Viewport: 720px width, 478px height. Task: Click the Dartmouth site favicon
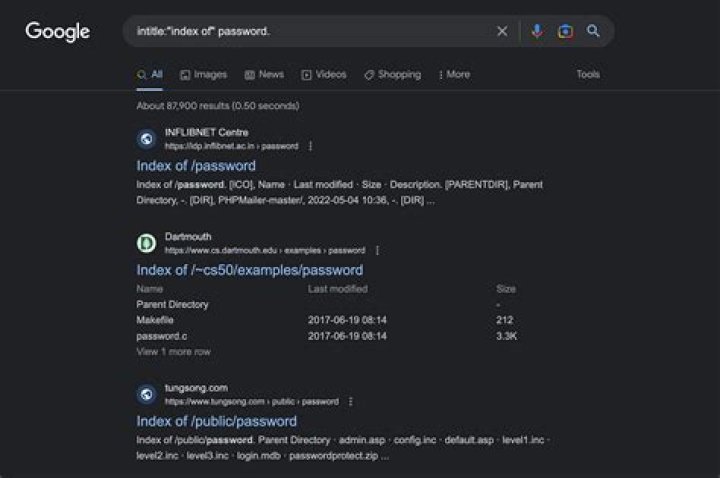[x=146, y=243]
